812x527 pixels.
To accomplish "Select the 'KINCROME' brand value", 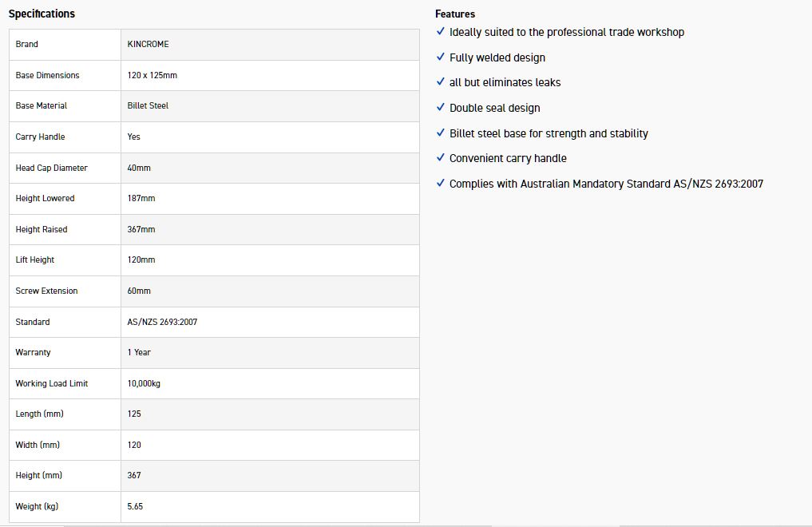I will [149, 44].
